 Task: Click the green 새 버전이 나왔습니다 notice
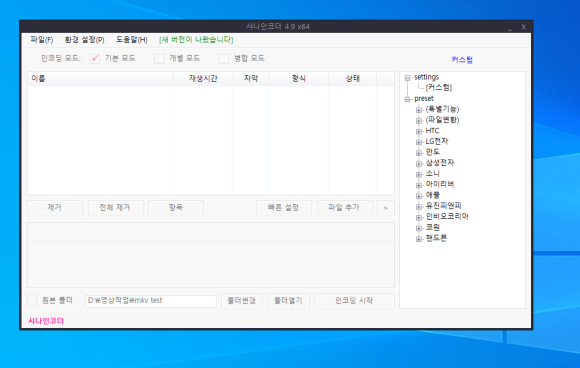[x=196, y=40]
